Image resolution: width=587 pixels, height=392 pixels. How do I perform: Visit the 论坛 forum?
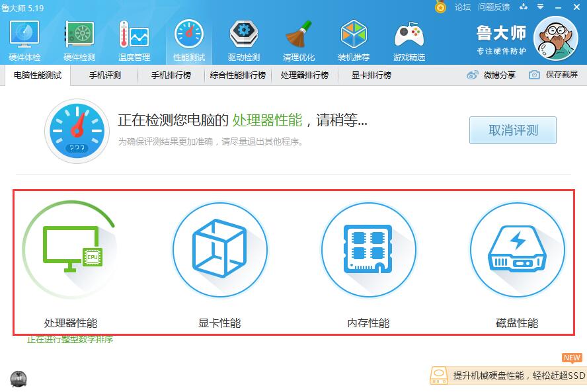tap(463, 8)
